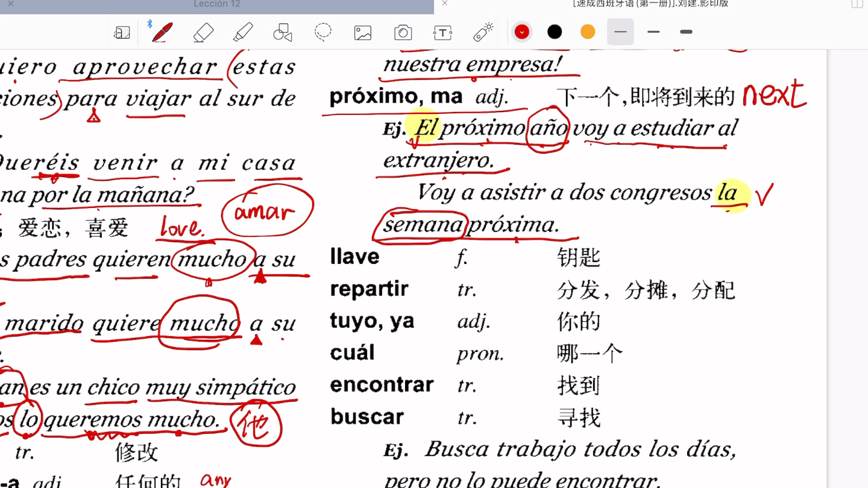Click the vocabulary entry 'tuyo, ya'
Screen dimensions: 868x488
pyautogui.click(x=372, y=321)
